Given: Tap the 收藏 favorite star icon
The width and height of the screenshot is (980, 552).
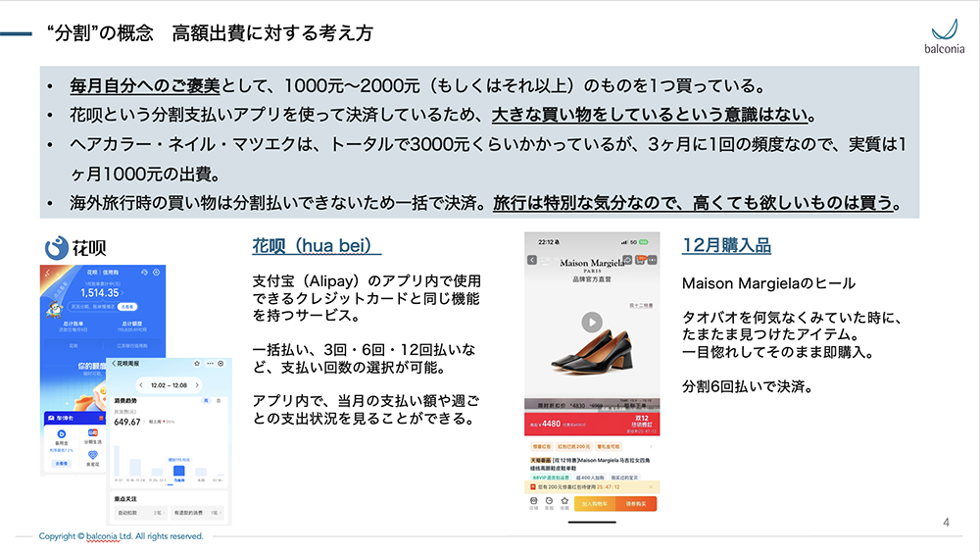Looking at the screenshot, I should coord(564,503).
